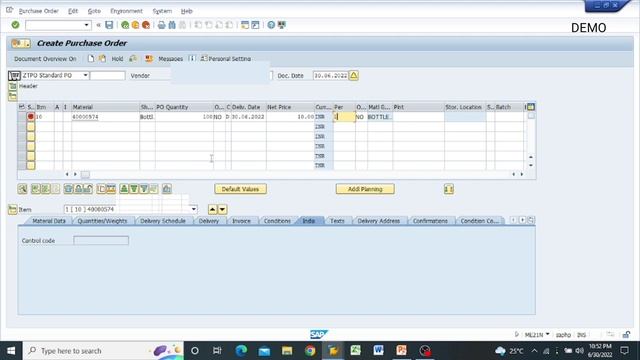The image size is (640, 360).
Task: Click the select-all corner of item table
Action: 22,107
